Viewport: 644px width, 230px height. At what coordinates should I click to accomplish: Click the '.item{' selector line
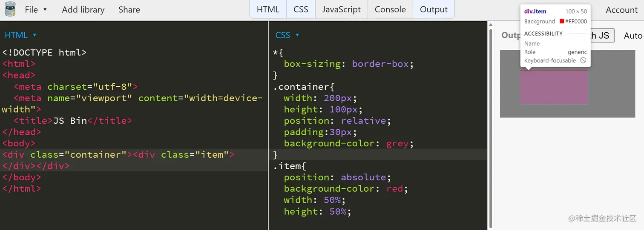[x=290, y=166]
